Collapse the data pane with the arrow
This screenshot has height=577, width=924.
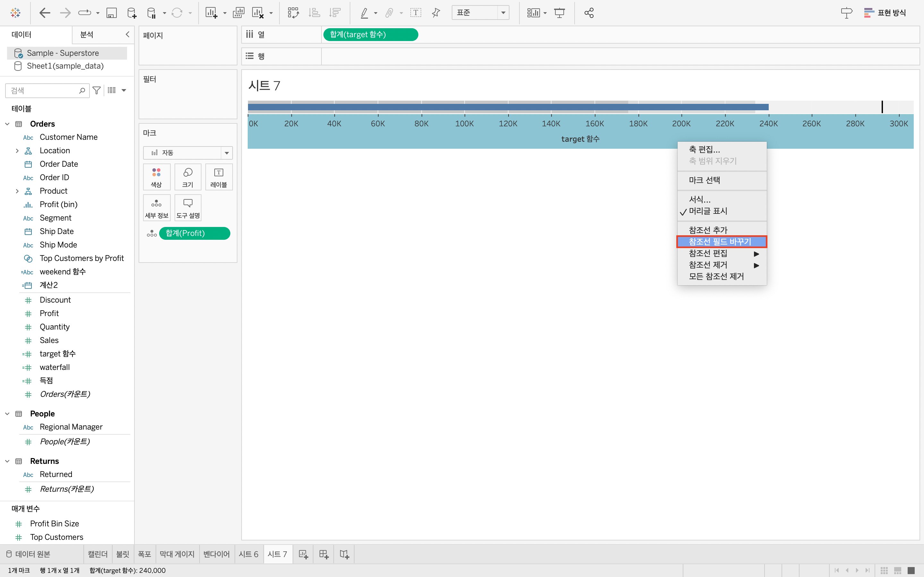(x=127, y=34)
